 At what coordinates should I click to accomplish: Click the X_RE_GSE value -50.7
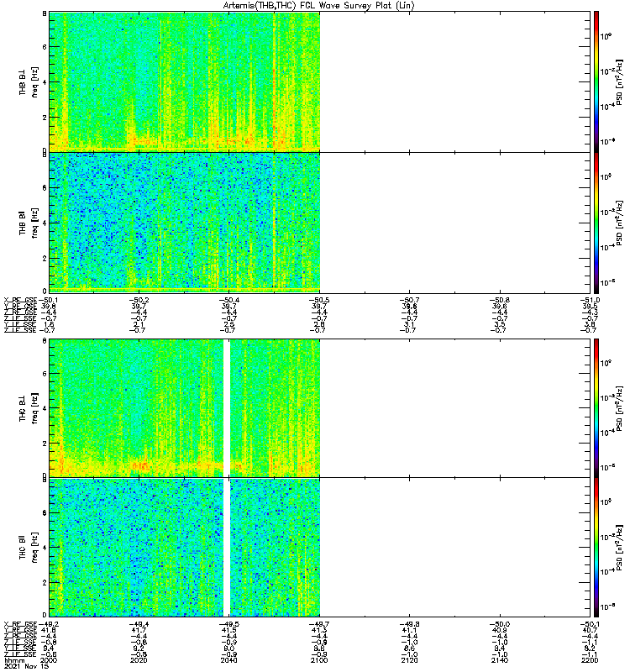[410, 300]
